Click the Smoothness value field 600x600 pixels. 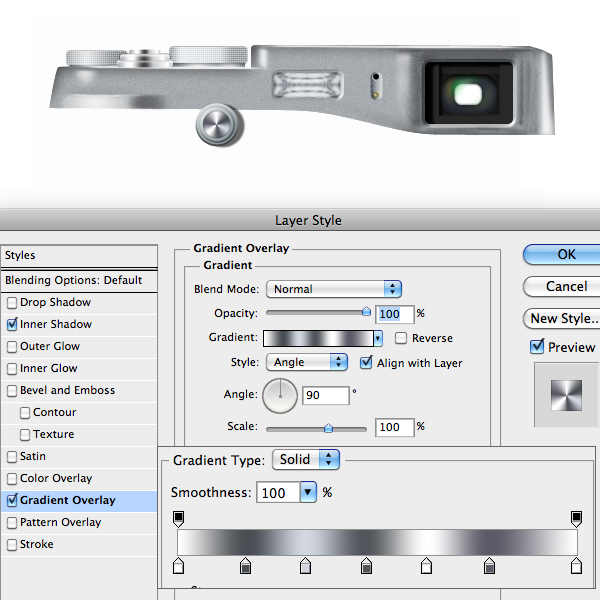click(x=278, y=492)
